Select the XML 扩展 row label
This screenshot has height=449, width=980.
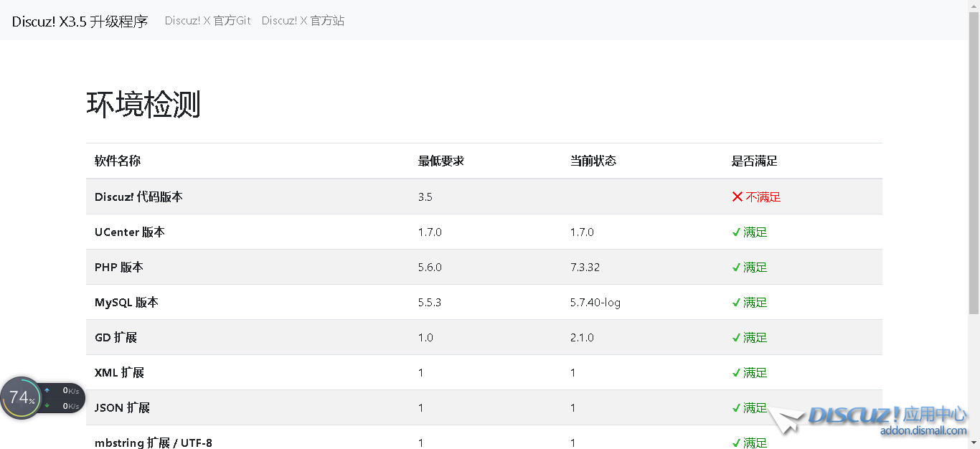point(119,372)
